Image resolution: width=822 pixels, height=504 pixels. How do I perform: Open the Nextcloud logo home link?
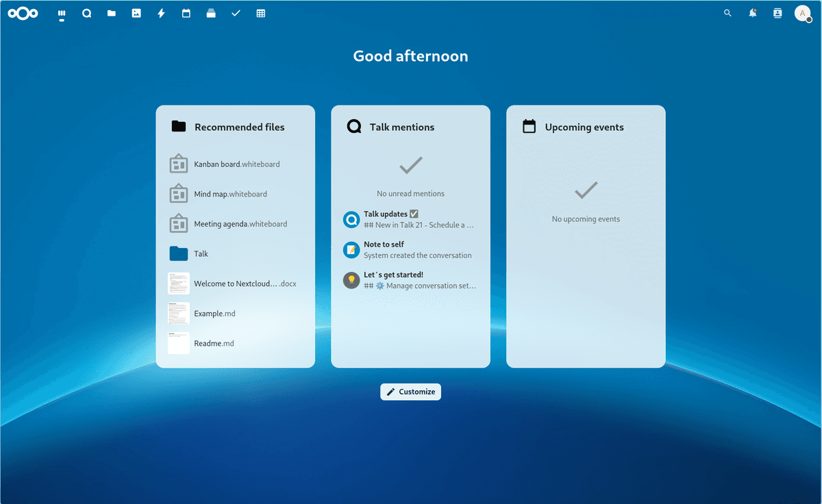point(22,13)
